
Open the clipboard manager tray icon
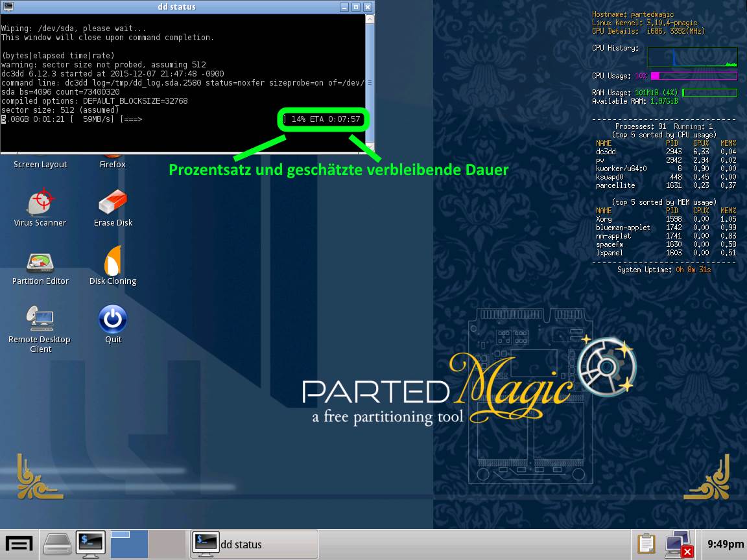[646, 544]
